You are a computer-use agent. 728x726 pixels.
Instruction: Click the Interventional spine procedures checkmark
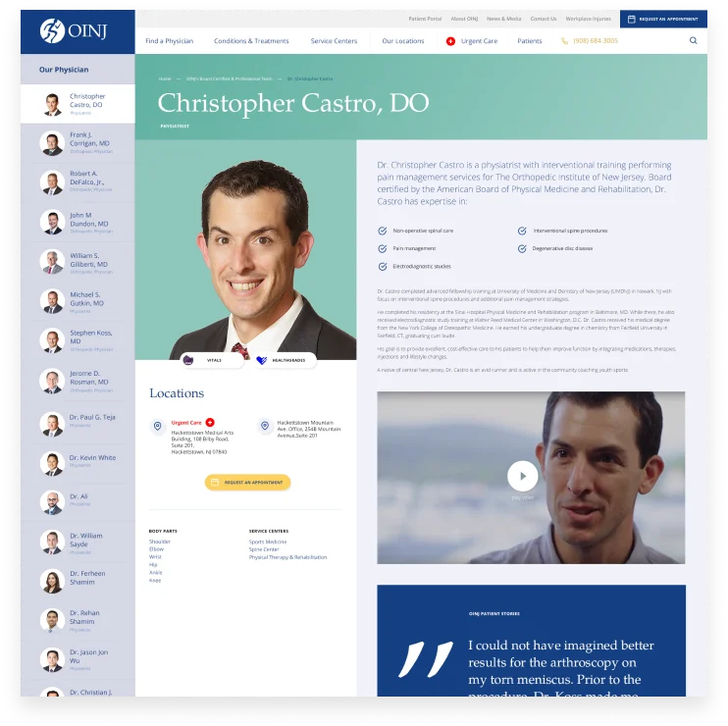coord(522,231)
